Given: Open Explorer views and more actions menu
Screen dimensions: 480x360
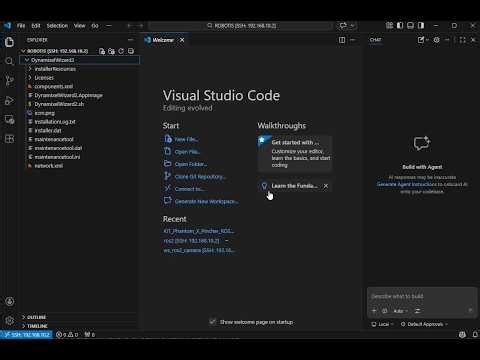Looking at the screenshot, I should [131, 40].
